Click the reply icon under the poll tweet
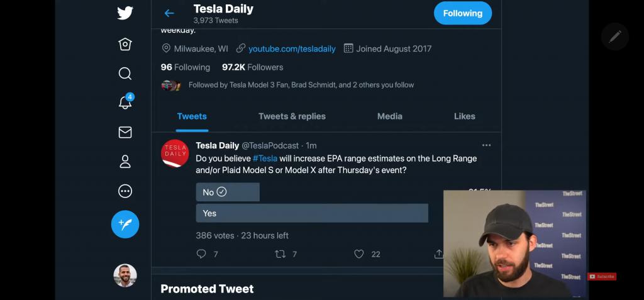Viewport: 644px width, 300px height. coord(201,254)
